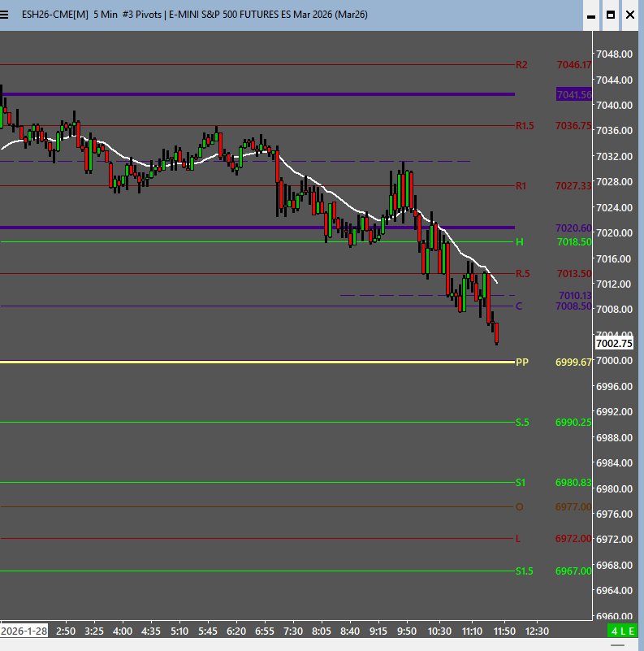The height and width of the screenshot is (651, 644).
Task: Click the 7041.56 purple price tag
Action: coord(574,95)
